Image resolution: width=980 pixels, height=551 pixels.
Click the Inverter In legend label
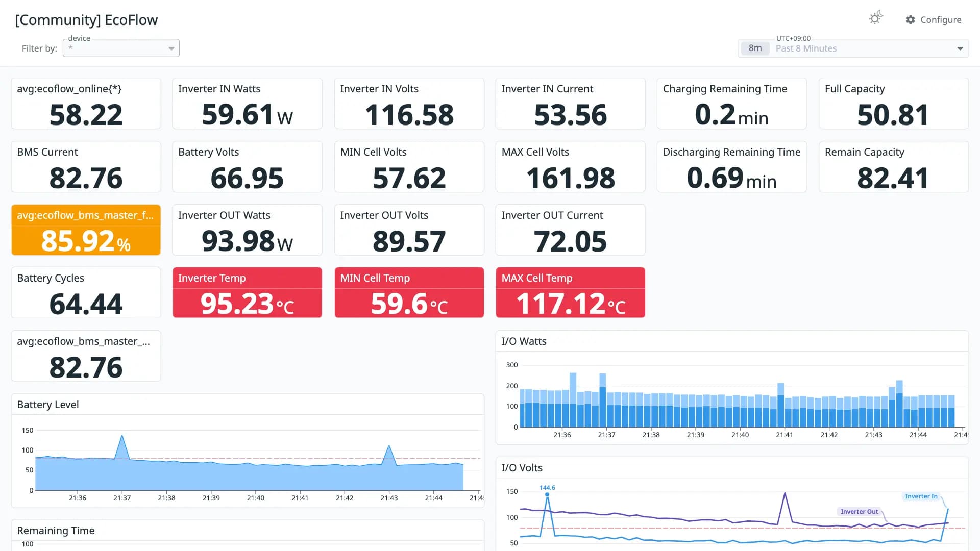pos(921,496)
